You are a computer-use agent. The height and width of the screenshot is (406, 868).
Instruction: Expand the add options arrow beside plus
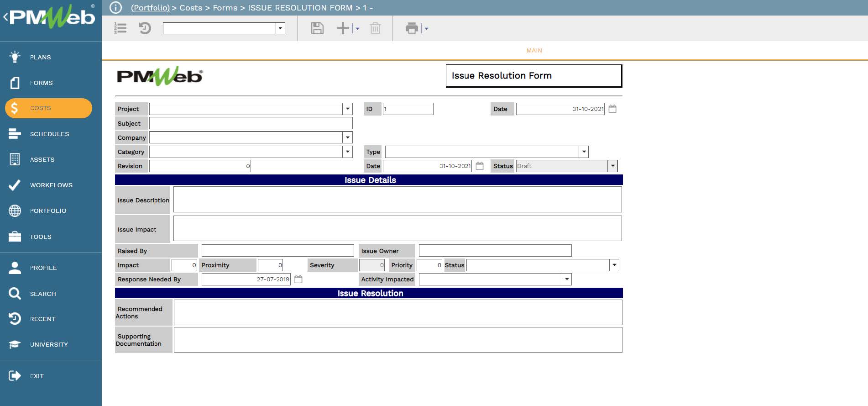357,29
